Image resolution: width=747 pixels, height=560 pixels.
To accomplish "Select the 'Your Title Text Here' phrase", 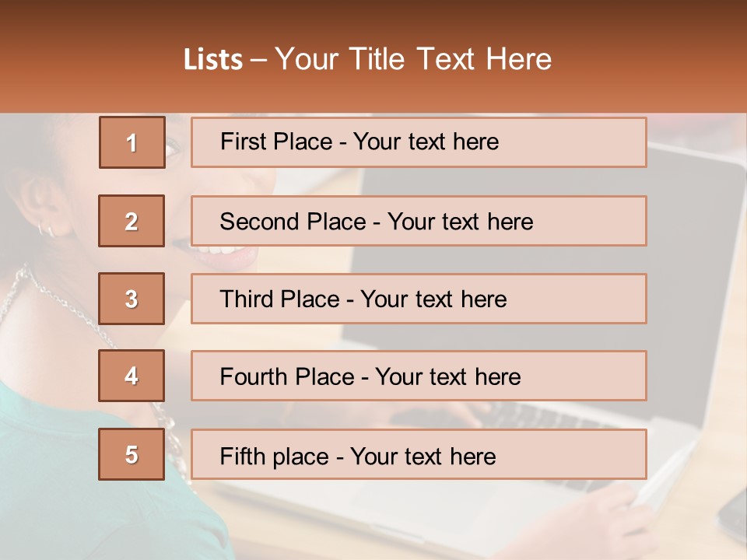I will click(x=413, y=59).
